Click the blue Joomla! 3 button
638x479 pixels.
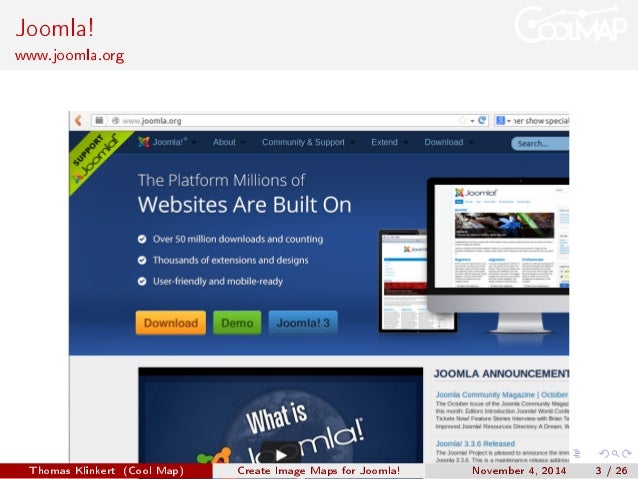click(303, 323)
